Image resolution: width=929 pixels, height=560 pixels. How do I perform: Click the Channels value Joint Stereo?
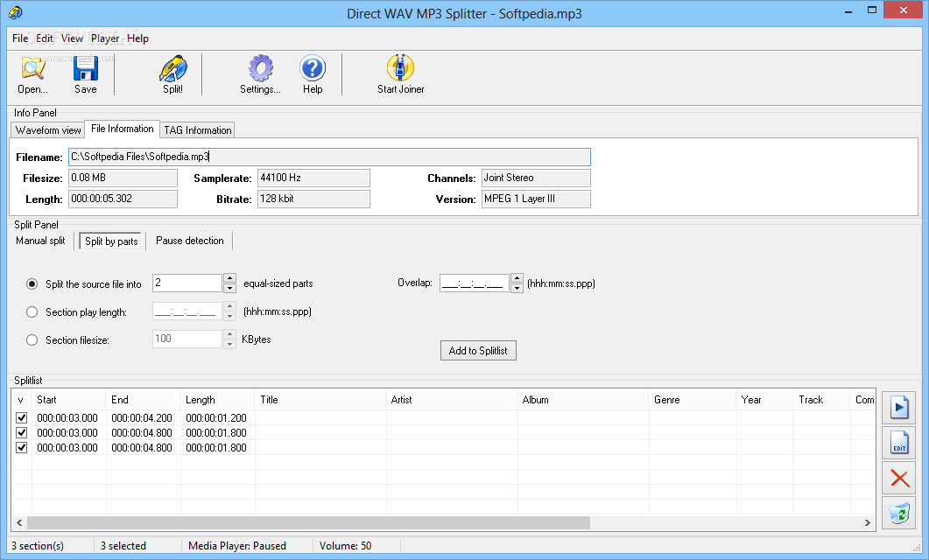536,178
